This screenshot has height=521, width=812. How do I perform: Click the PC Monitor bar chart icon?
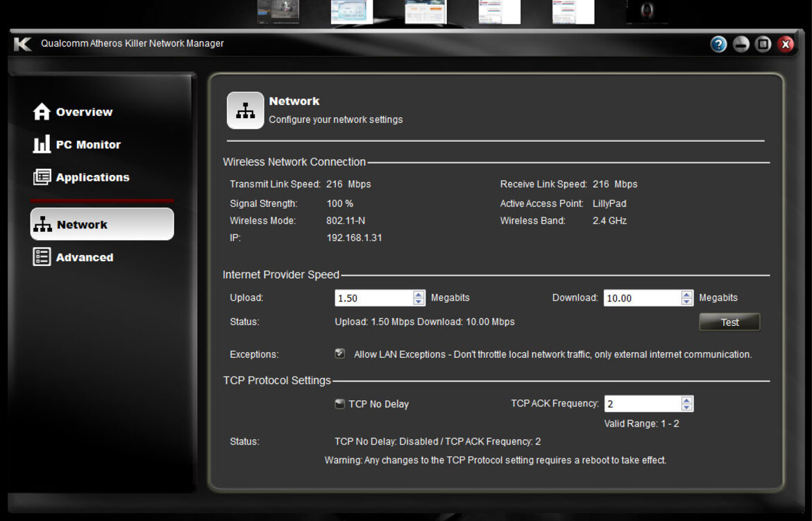[42, 144]
